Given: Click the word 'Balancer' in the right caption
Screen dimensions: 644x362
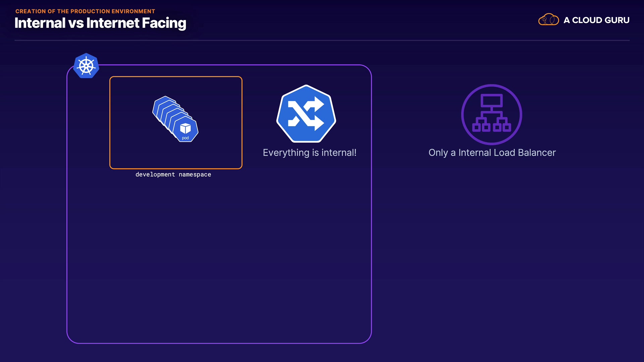Looking at the screenshot, I should click(537, 153).
